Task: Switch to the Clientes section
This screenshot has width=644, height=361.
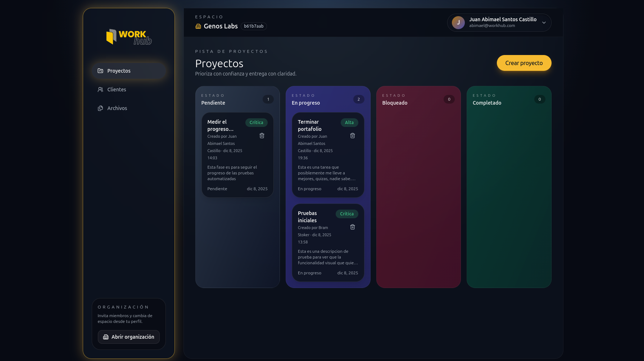Action: click(116, 90)
